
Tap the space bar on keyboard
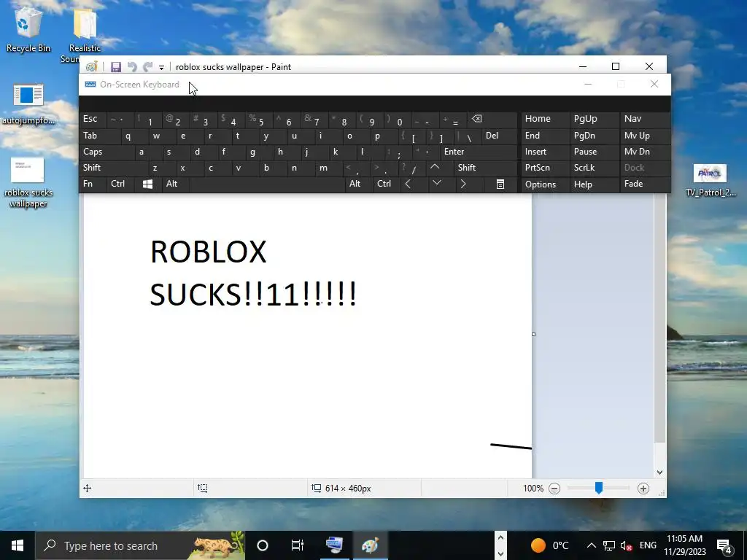[x=267, y=184]
